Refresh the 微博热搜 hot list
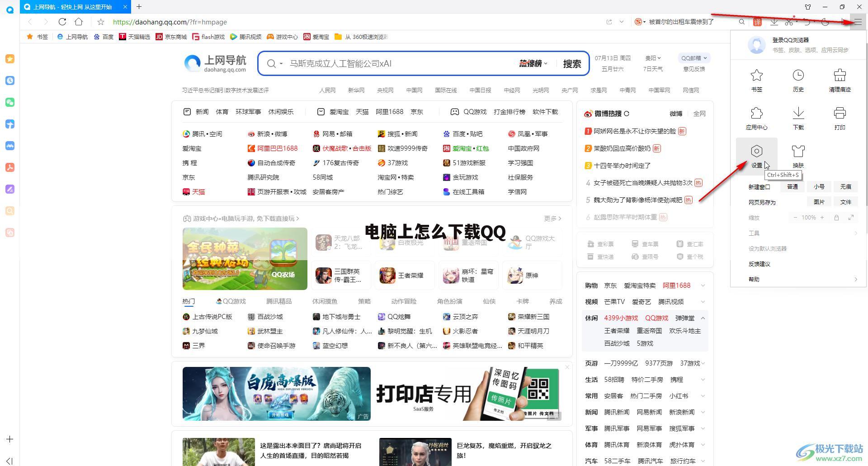 [627, 114]
